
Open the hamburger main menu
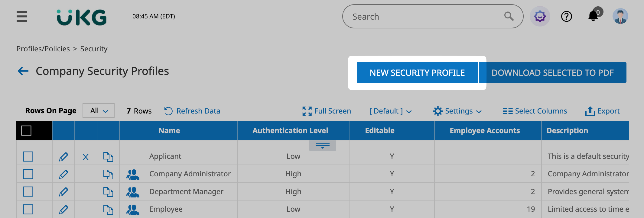tap(22, 16)
